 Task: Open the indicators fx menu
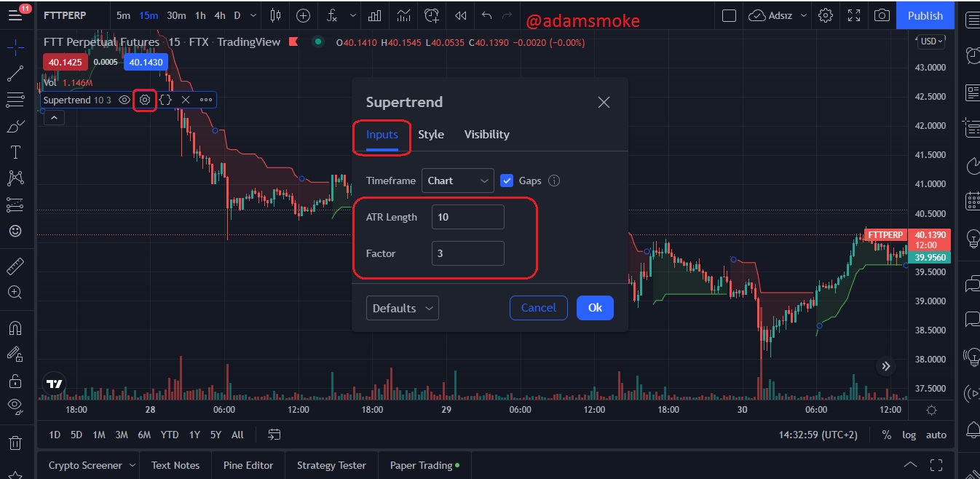tap(332, 15)
